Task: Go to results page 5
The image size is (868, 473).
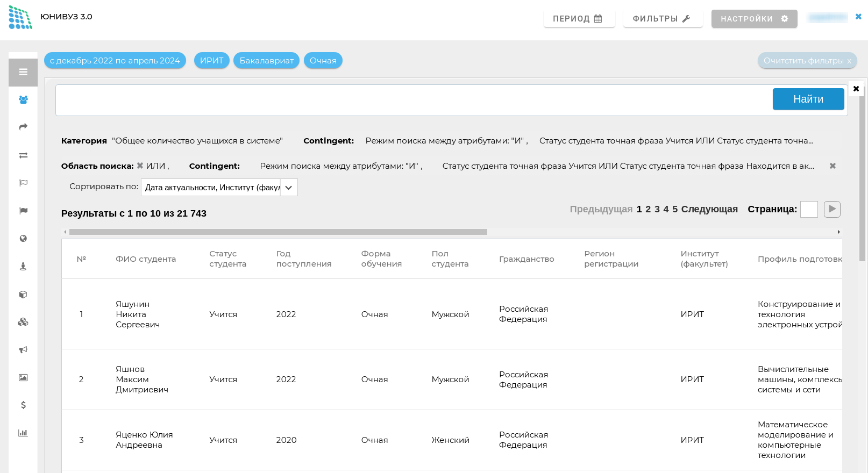Action: [x=675, y=209]
